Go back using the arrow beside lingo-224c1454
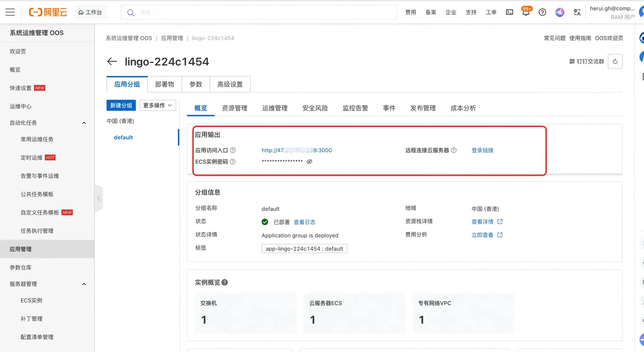 tap(112, 62)
